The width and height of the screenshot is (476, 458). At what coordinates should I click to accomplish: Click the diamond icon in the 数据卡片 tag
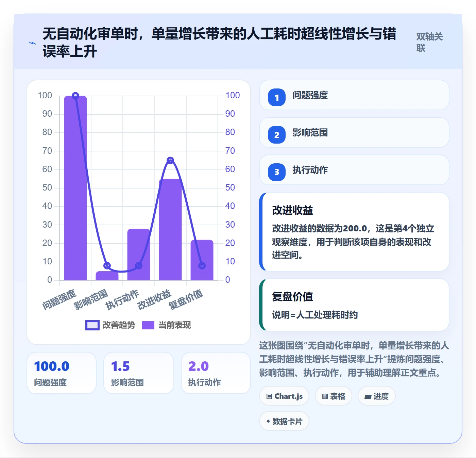[x=268, y=422]
